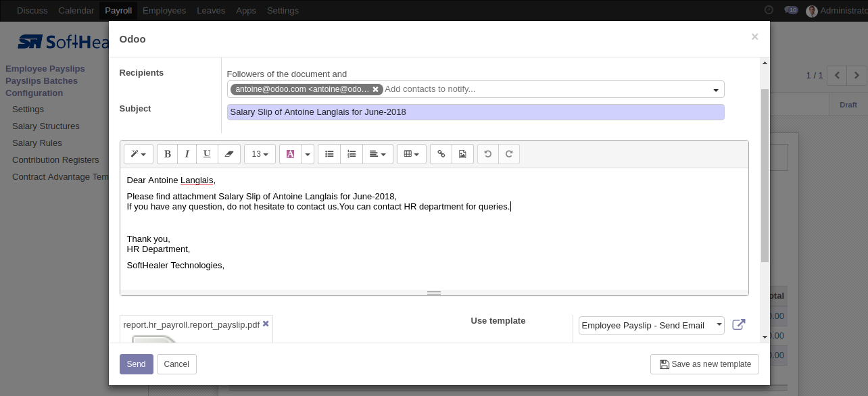
Task: Toggle bold formatting in editor
Action: (167, 154)
